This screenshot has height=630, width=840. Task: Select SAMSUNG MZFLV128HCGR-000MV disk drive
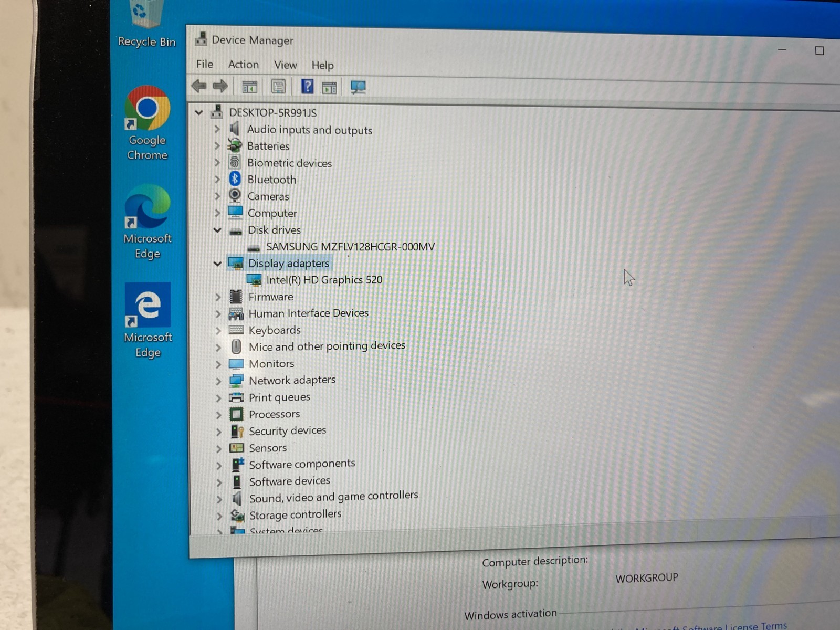click(350, 246)
